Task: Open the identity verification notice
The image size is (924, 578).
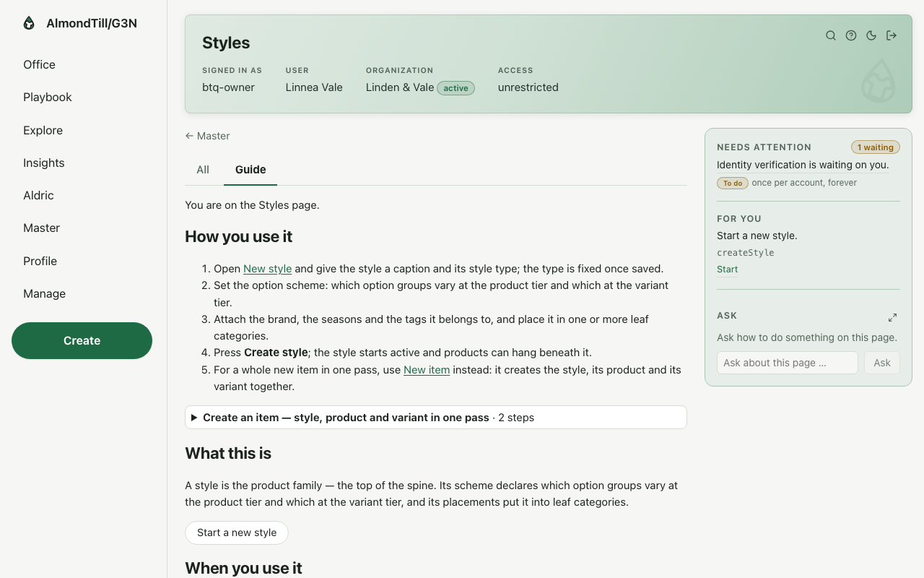Action: (x=803, y=165)
